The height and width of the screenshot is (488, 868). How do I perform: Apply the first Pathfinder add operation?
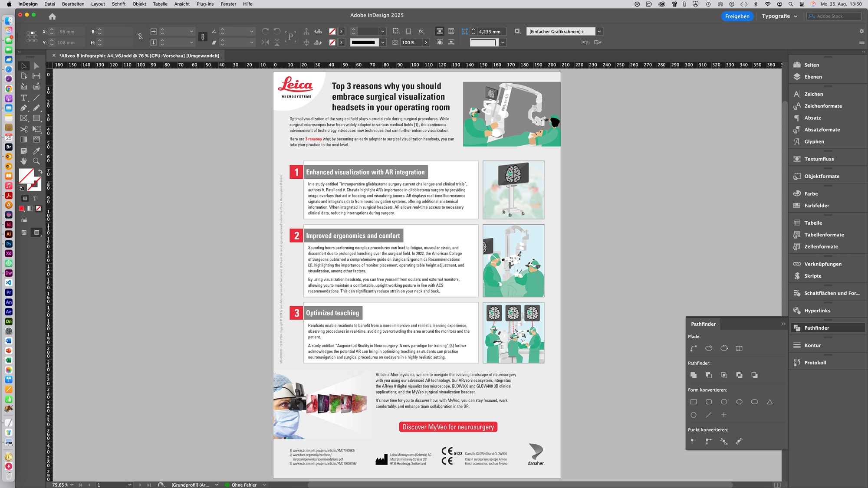[x=694, y=375]
